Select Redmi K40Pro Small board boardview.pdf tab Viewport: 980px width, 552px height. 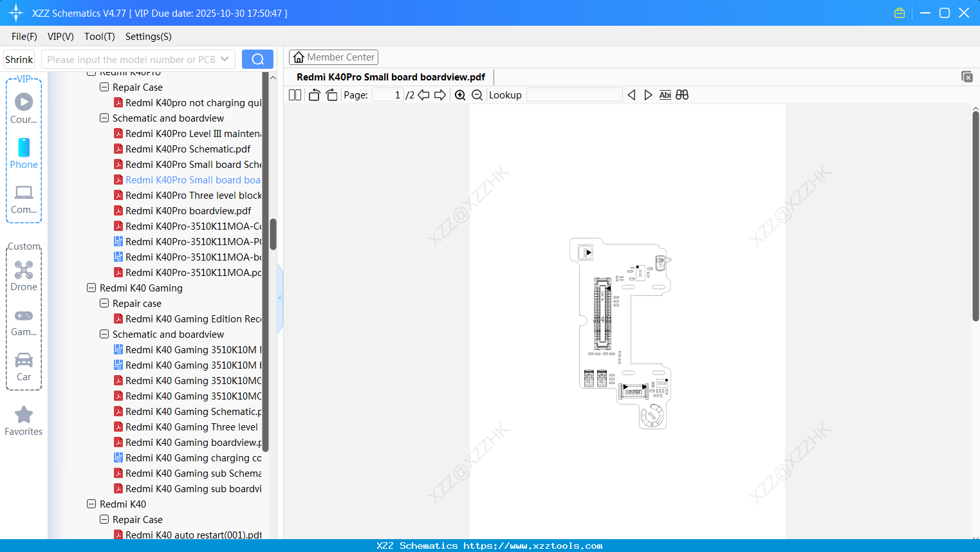point(391,77)
